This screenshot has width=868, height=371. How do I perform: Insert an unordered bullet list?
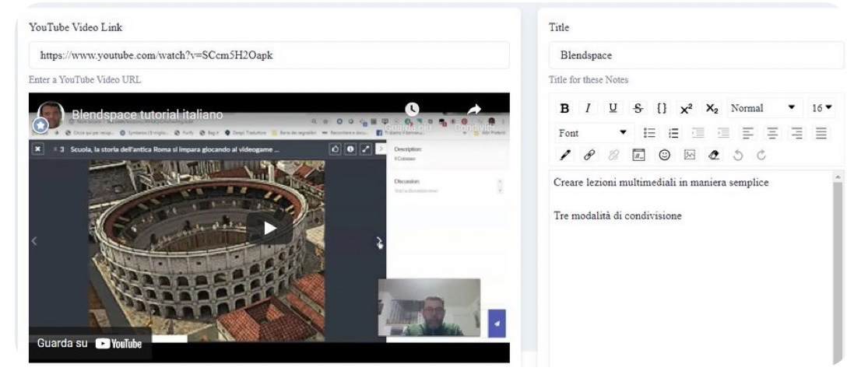click(x=649, y=133)
